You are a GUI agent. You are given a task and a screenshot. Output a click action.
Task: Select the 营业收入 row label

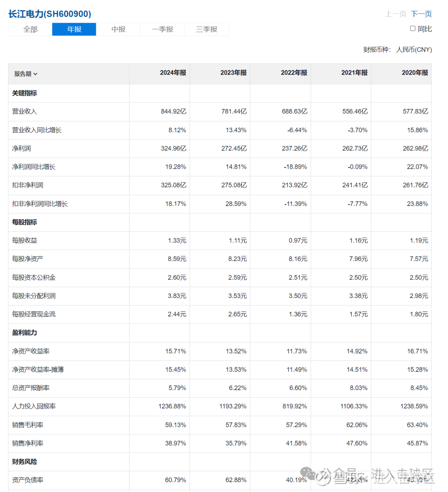point(24,111)
